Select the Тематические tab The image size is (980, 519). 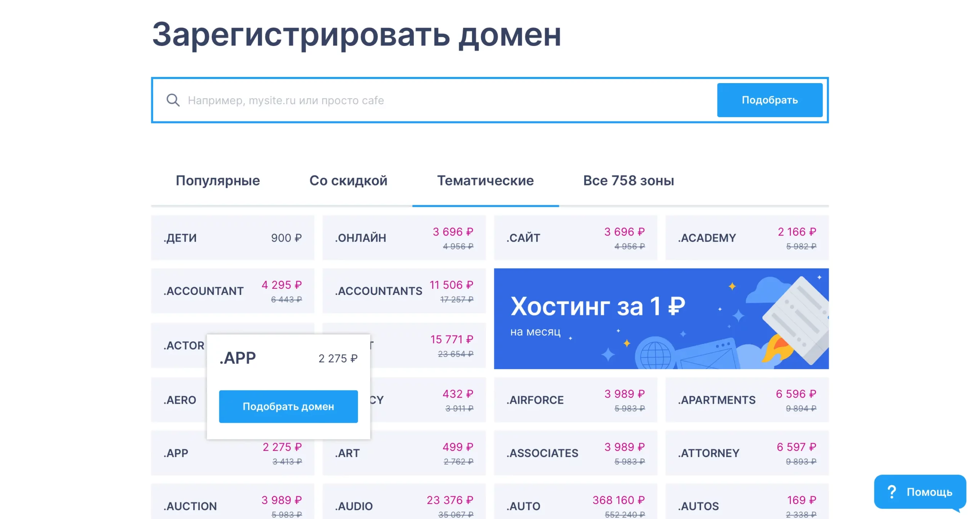pyautogui.click(x=485, y=180)
